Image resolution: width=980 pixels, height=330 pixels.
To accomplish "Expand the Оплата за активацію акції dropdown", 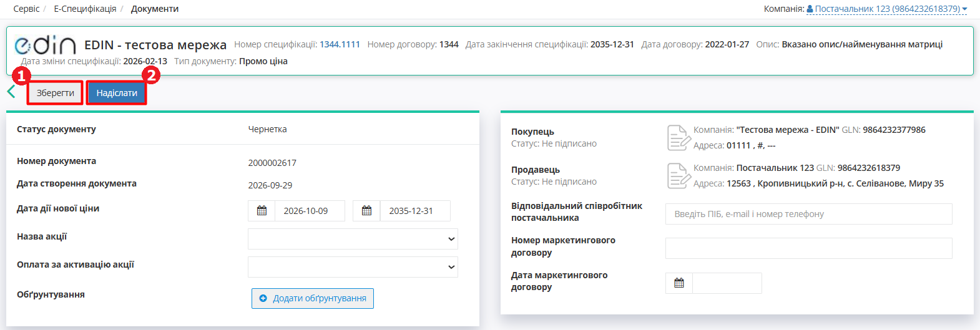I will tap(353, 267).
